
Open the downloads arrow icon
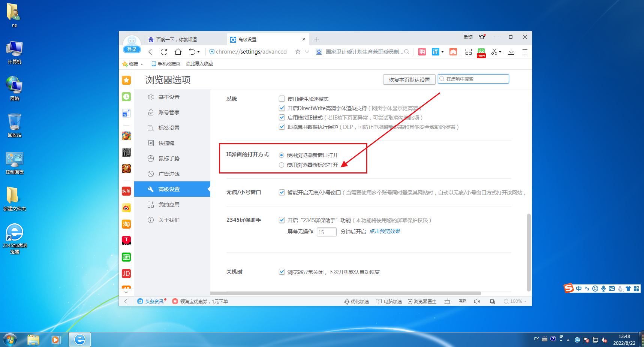511,52
